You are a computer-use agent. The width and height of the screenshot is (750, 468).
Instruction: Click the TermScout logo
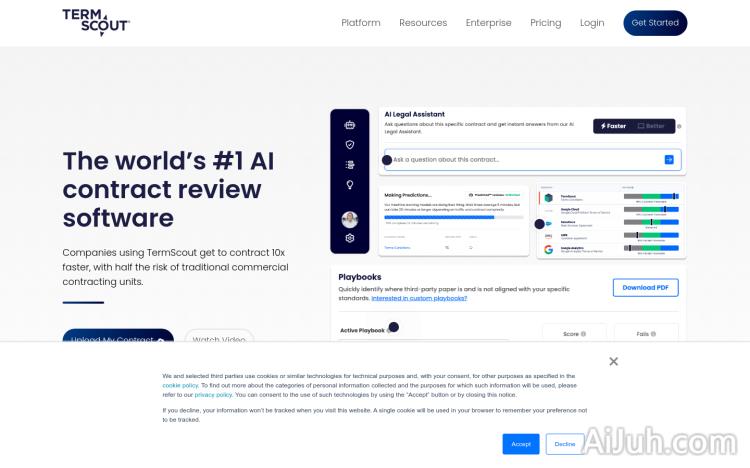96,22
